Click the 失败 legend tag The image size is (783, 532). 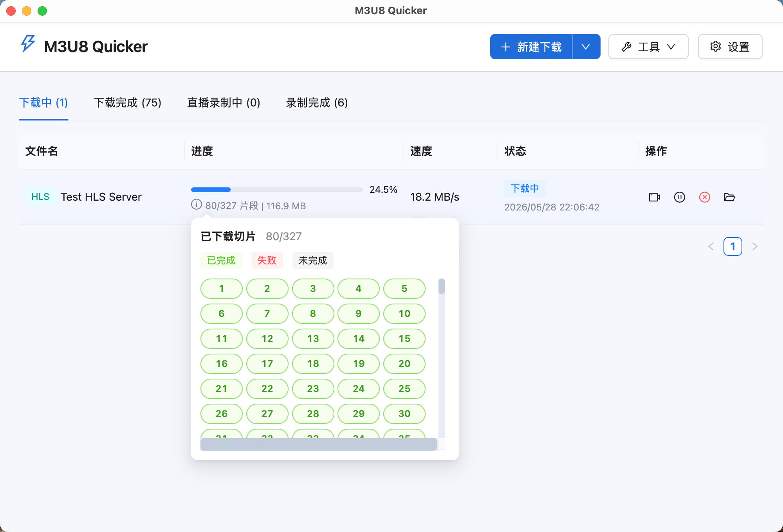(267, 261)
